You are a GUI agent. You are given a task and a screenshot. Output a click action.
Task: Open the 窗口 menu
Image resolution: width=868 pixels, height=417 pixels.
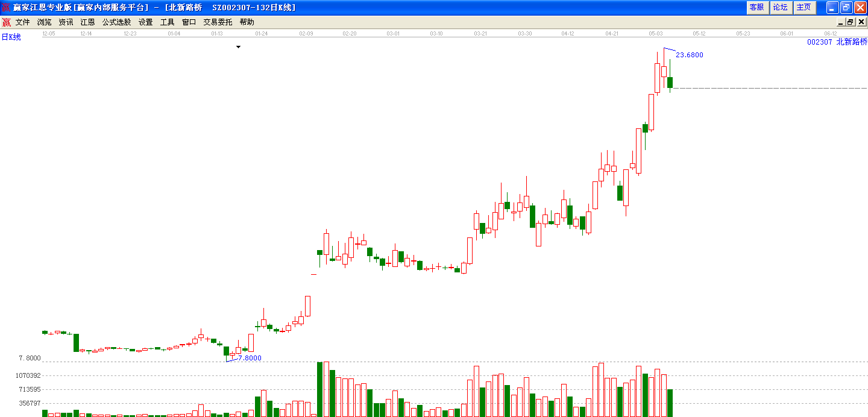(x=189, y=22)
